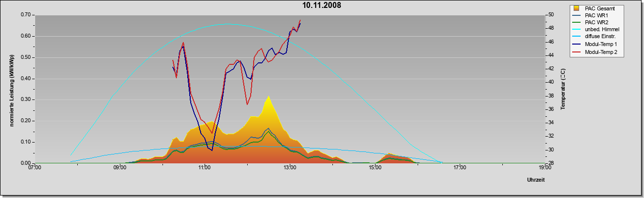
Task: Click the cyan clear-sky curve peak
Action: [227, 24]
